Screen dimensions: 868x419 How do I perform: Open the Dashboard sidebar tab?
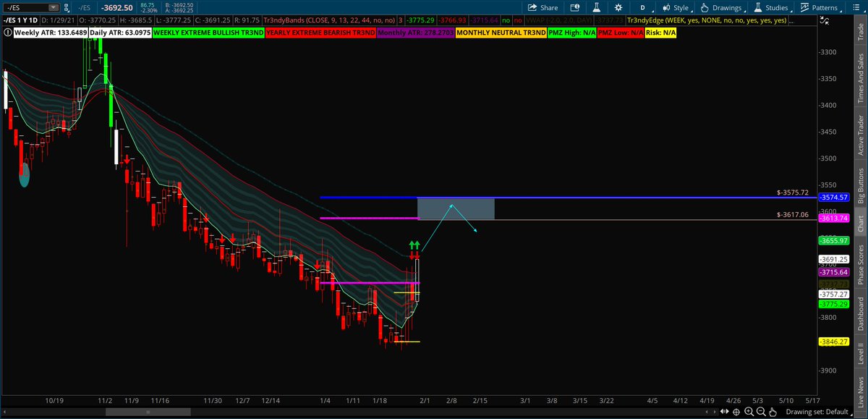coord(860,316)
